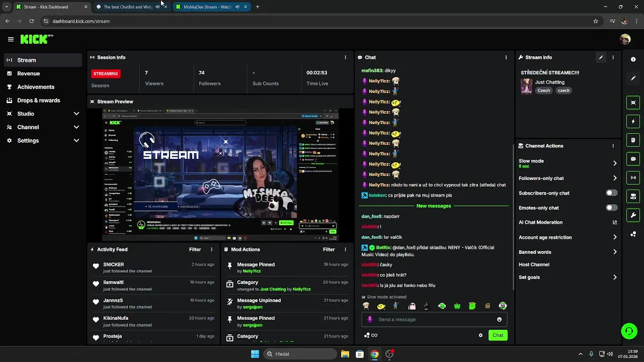The width and height of the screenshot is (644, 362).
Task: Open chat settings gear icon
Action: point(480,335)
